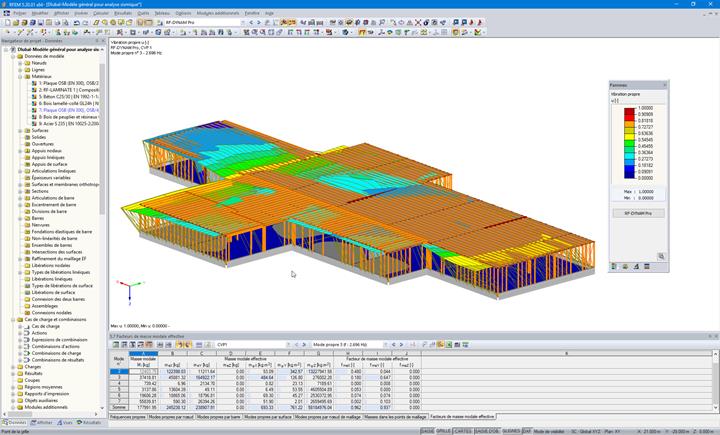This screenshot has height=435, width=720.
Task: Close the Panneau panel
Action: (664, 85)
